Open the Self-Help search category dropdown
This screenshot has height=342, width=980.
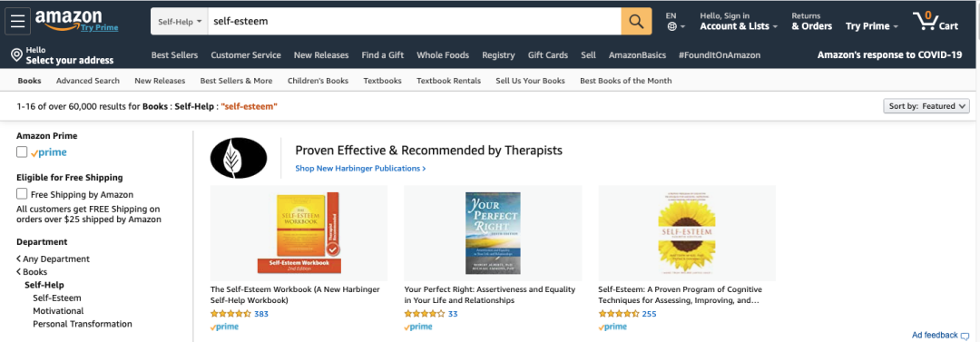click(x=180, y=21)
